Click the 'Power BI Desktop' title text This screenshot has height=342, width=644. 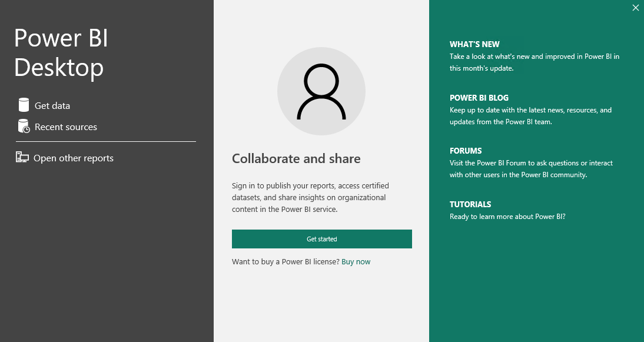(61, 52)
